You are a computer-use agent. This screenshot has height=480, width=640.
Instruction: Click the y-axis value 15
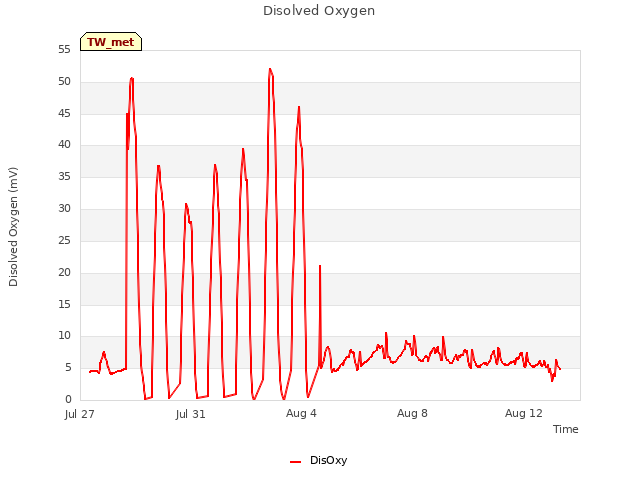point(64,304)
